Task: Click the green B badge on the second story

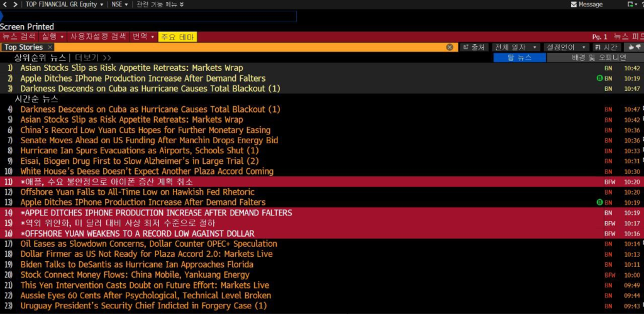Action: pyautogui.click(x=599, y=78)
